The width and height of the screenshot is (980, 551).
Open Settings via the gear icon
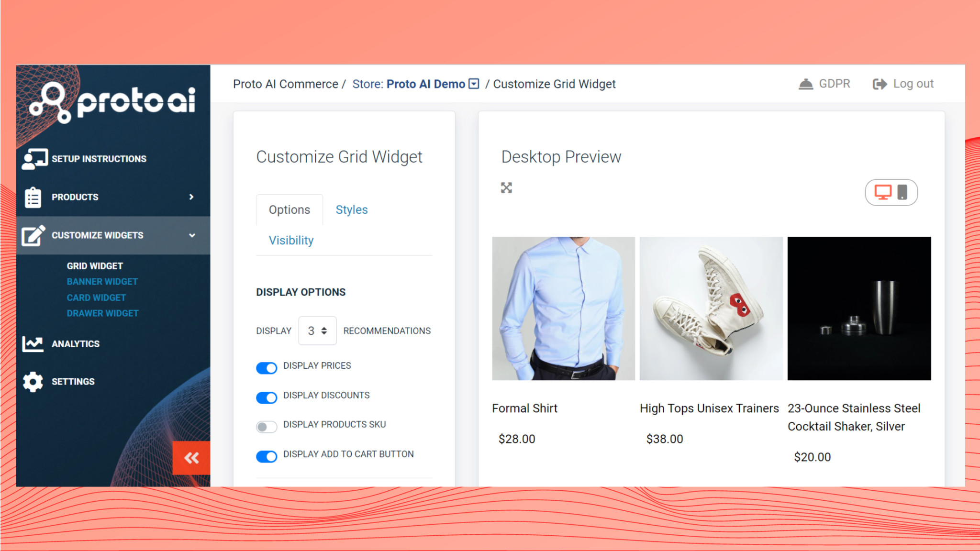tap(33, 382)
